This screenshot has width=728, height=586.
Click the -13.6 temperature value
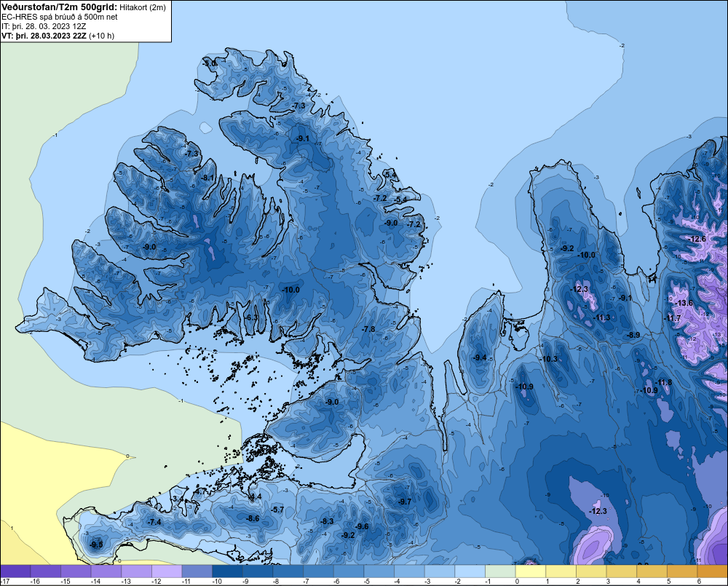pos(684,304)
